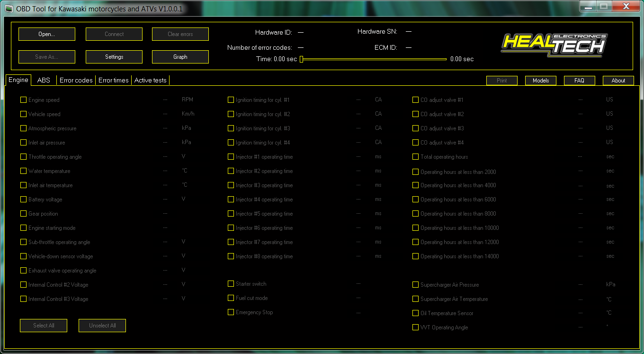Click the RPM unit text
This screenshot has width=644, height=354.
[188, 100]
